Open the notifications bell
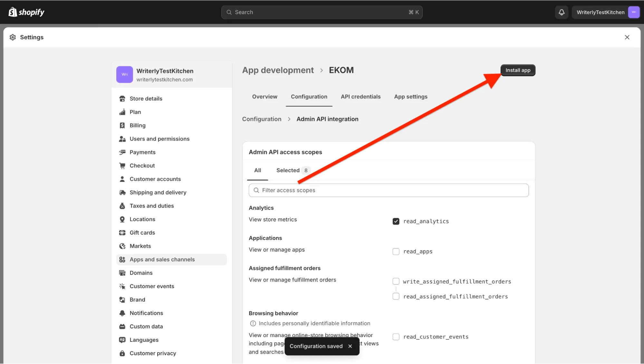This screenshot has height=364, width=644. (562, 12)
